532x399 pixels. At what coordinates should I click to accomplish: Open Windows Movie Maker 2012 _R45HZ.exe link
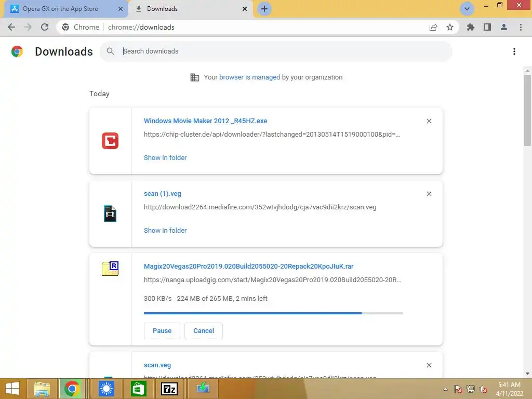205,121
